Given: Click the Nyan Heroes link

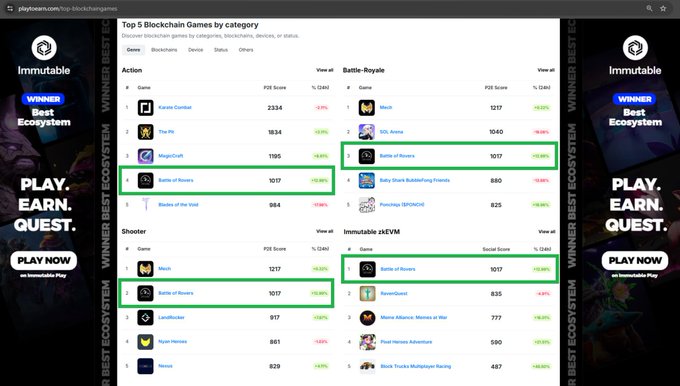Looking at the screenshot, I should (x=173, y=342).
